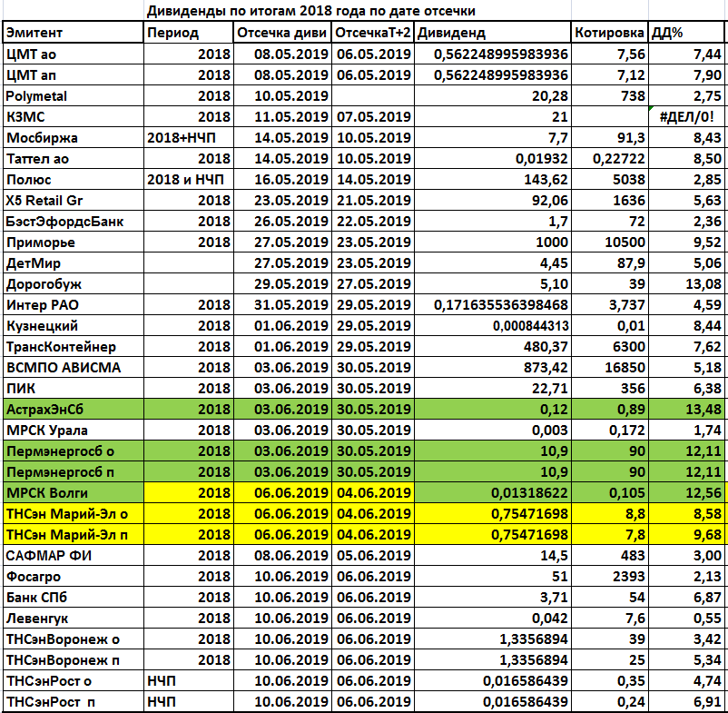The width and height of the screenshot is (728, 713).
Task: Click Полюс quote value 5038
Action: pos(610,179)
